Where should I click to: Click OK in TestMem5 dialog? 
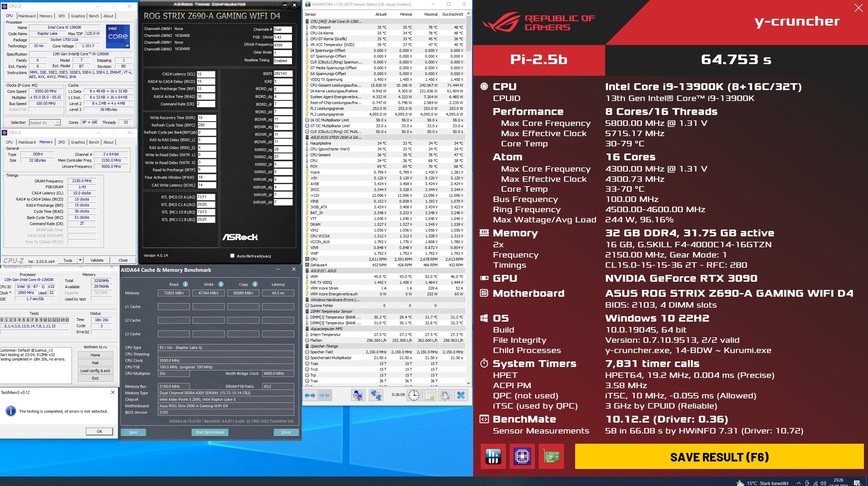point(99,431)
